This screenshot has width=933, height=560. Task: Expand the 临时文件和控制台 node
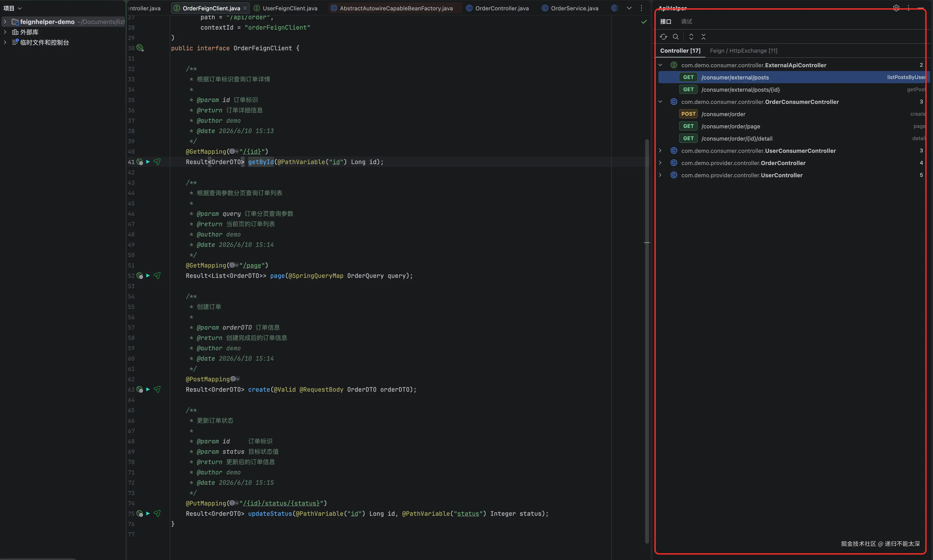pyautogui.click(x=5, y=42)
